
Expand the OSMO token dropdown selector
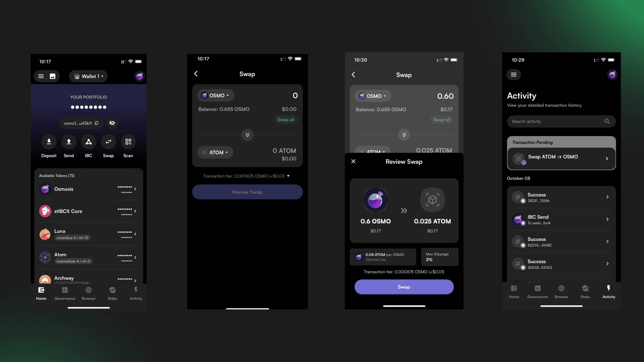tap(215, 95)
